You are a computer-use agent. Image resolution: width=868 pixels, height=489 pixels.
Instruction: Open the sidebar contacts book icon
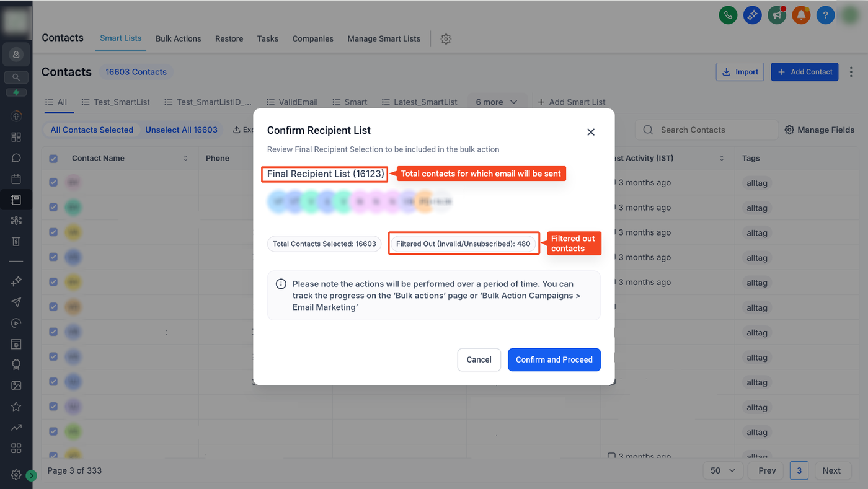tap(16, 200)
